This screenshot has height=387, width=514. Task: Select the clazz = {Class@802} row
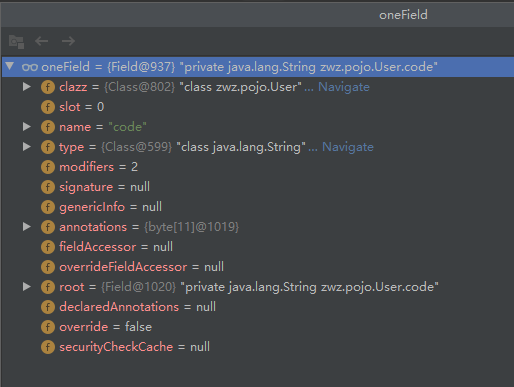click(x=258, y=87)
